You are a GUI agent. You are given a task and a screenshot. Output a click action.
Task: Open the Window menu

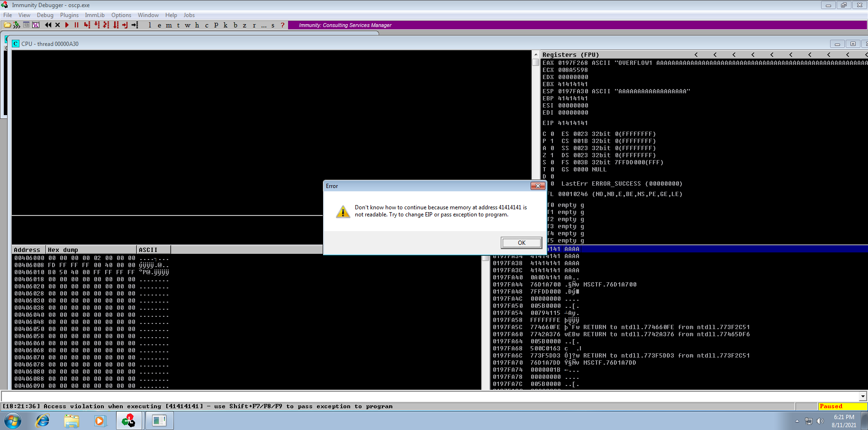point(148,15)
